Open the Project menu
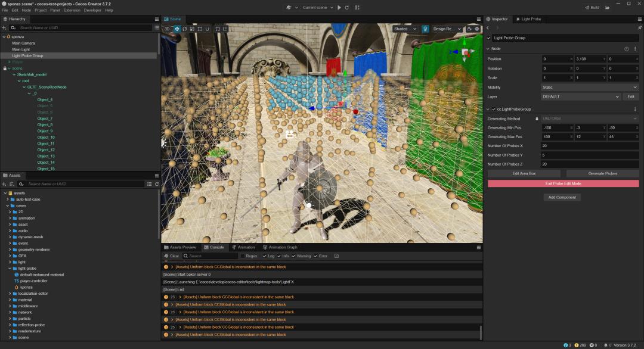 (x=41, y=10)
